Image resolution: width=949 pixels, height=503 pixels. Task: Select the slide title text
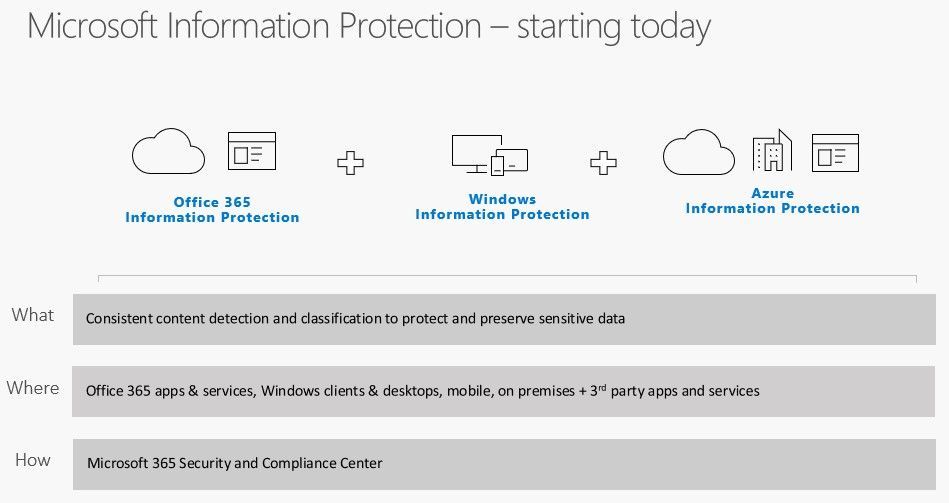369,26
